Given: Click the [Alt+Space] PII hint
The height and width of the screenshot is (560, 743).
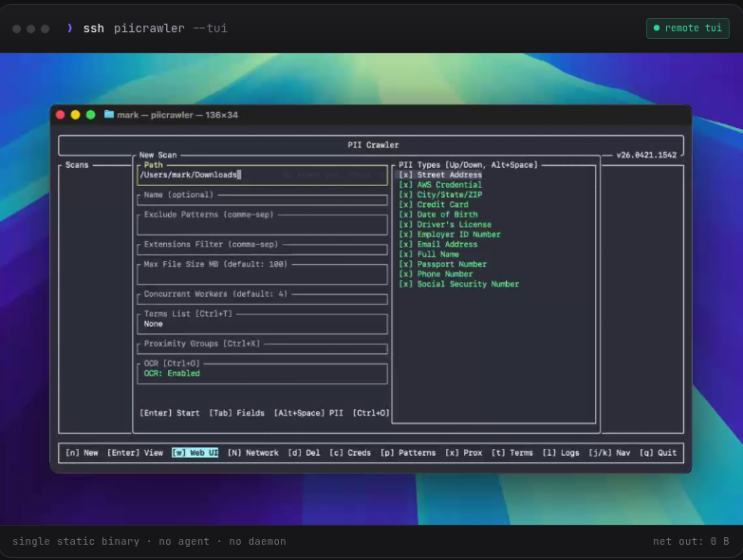Looking at the screenshot, I should (x=308, y=413).
